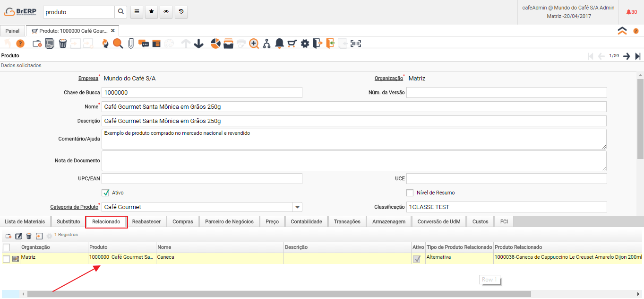This screenshot has height=299, width=644.
Task: Click the gear process icon in toolbar
Action: pos(305,44)
